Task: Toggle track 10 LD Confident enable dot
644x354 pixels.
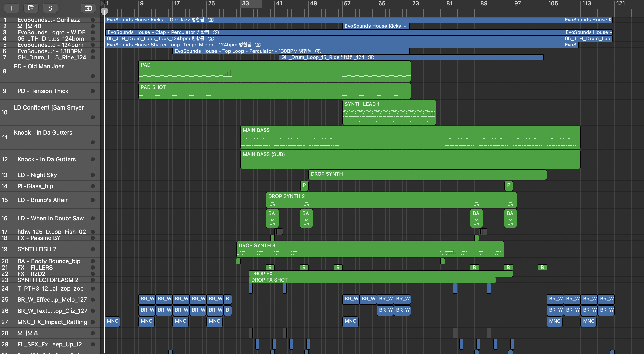Action: pos(93,117)
